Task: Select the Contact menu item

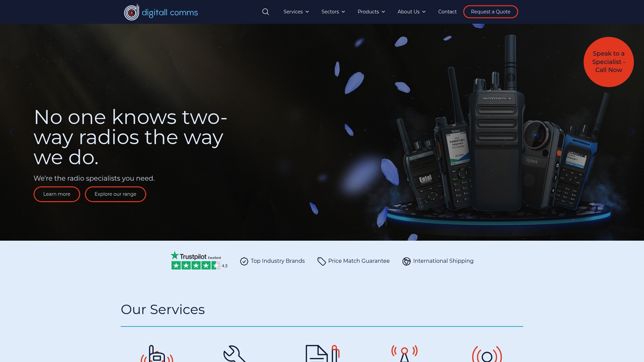Action: tap(447, 11)
